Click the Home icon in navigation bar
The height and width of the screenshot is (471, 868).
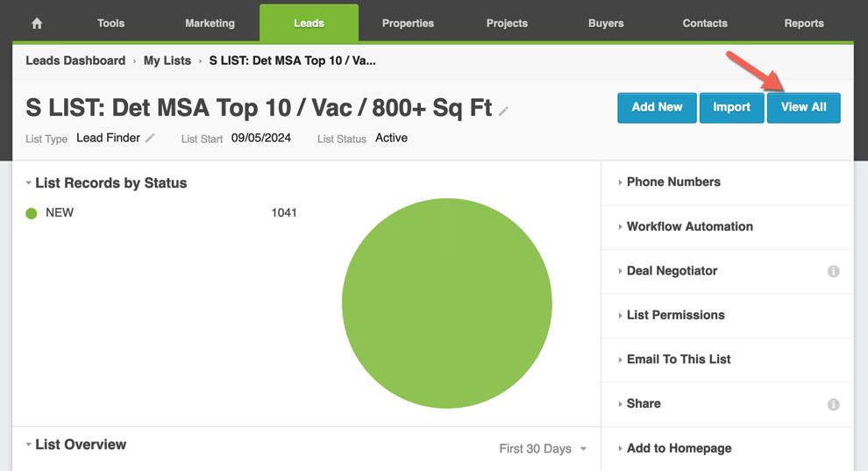pyautogui.click(x=37, y=24)
